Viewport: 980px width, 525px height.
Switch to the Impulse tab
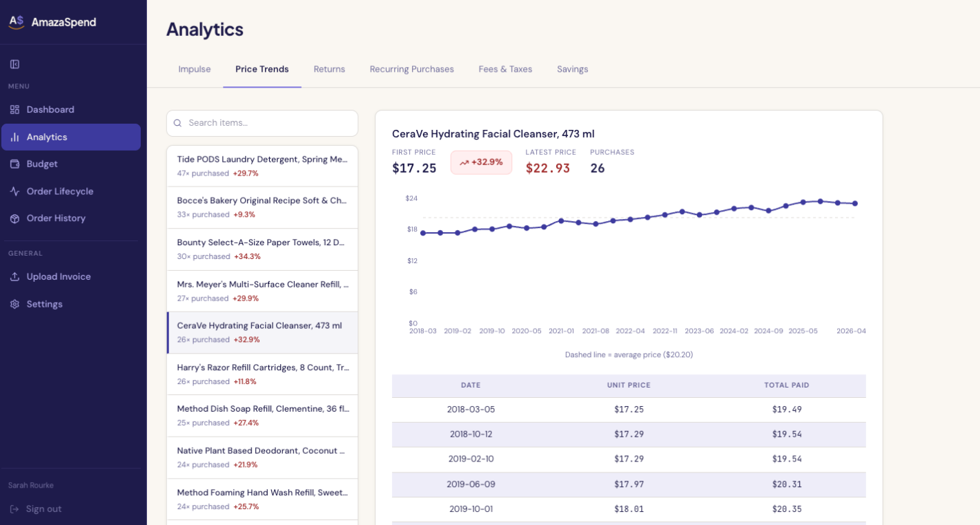pos(195,69)
